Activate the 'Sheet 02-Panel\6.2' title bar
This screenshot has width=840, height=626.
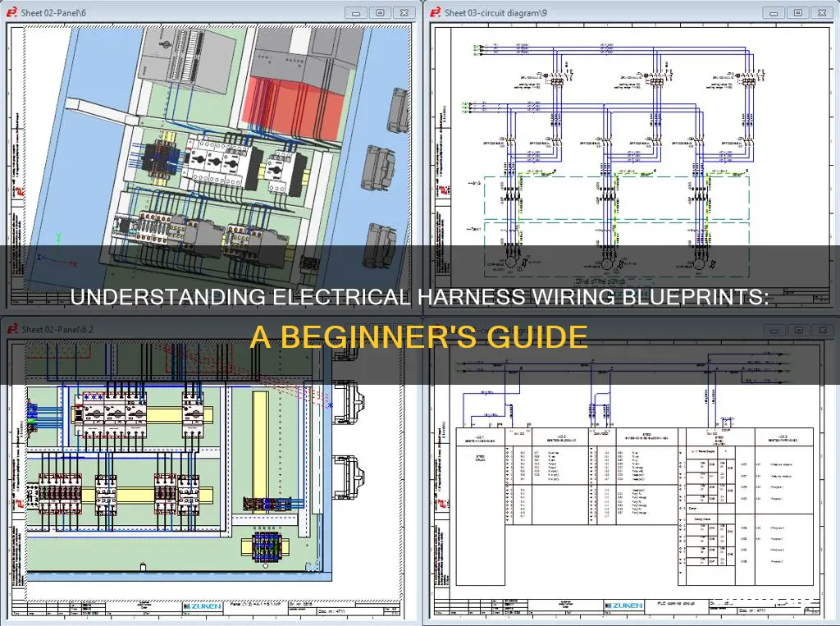point(210,330)
